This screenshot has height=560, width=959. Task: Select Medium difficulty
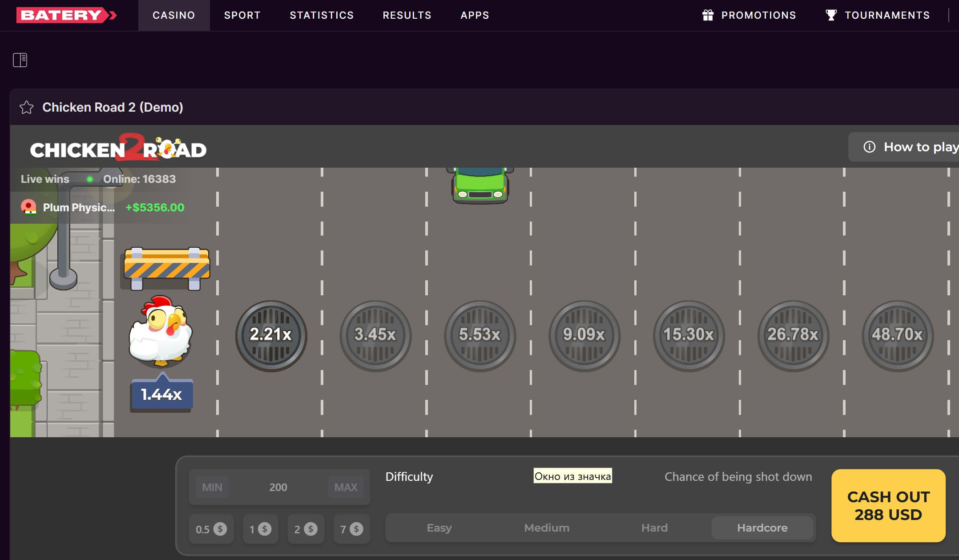(547, 528)
